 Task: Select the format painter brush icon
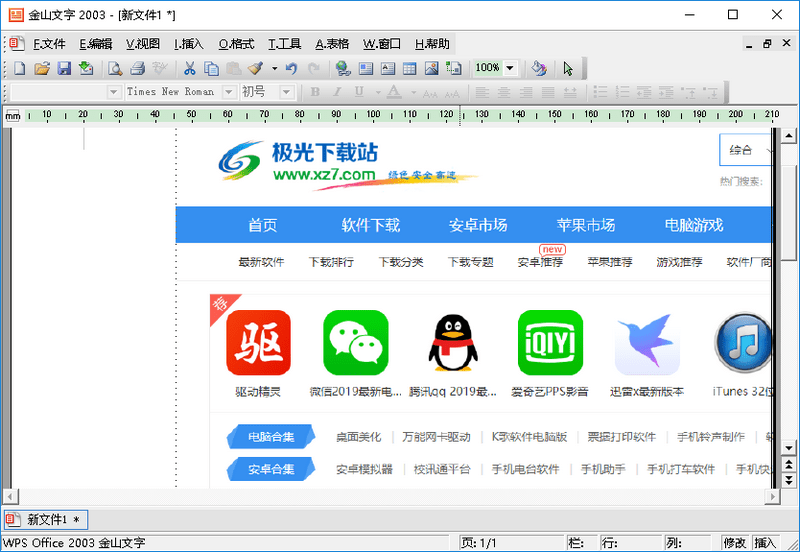[x=256, y=68]
